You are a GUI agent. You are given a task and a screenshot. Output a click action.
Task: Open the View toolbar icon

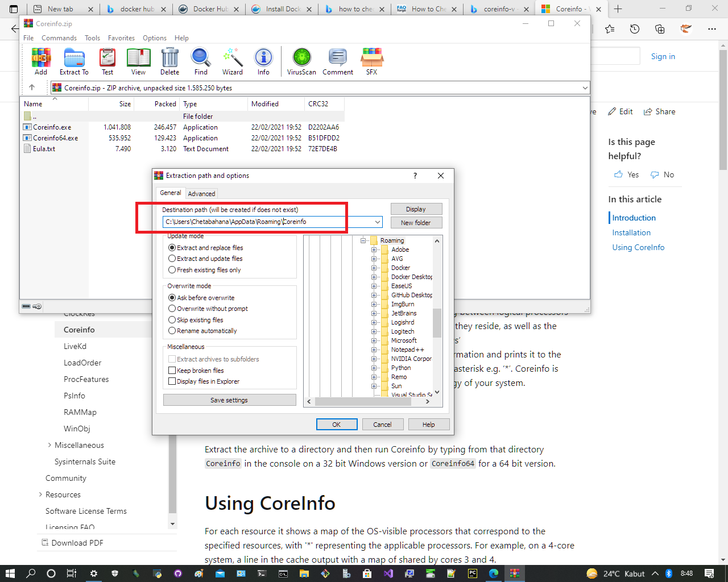(138, 61)
